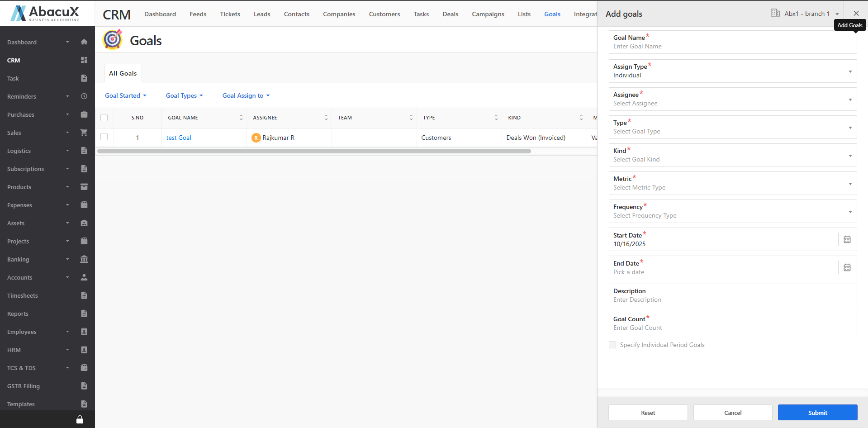Click the lock icon at sidebar bottom
Viewport: 868px width, 428px height.
point(80,419)
